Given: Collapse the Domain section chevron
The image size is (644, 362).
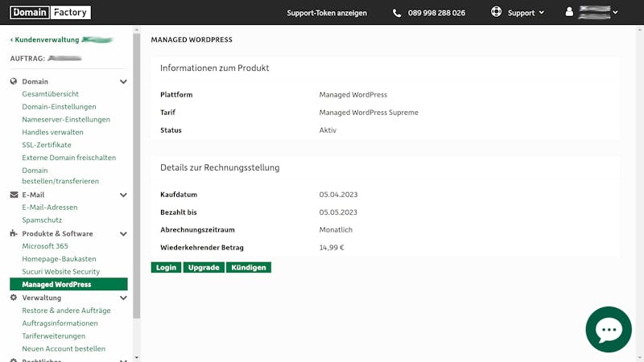Looking at the screenshot, I should pos(123,82).
